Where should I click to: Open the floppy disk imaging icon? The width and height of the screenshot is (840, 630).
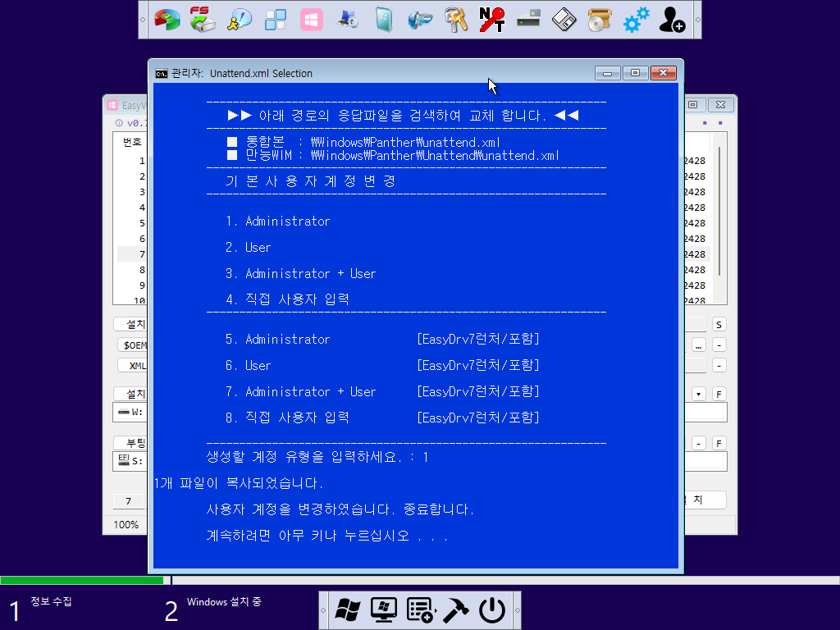(564, 20)
